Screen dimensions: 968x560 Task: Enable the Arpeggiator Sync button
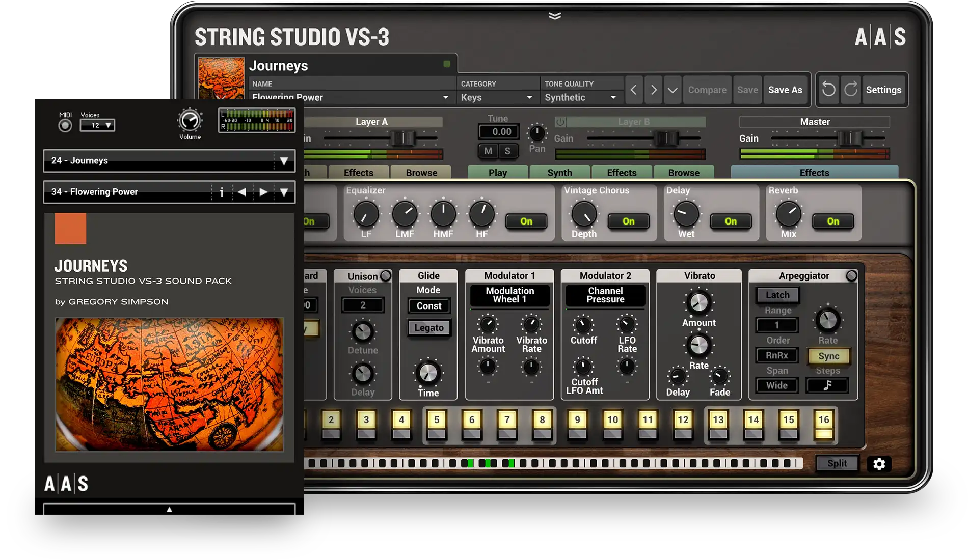[828, 356]
